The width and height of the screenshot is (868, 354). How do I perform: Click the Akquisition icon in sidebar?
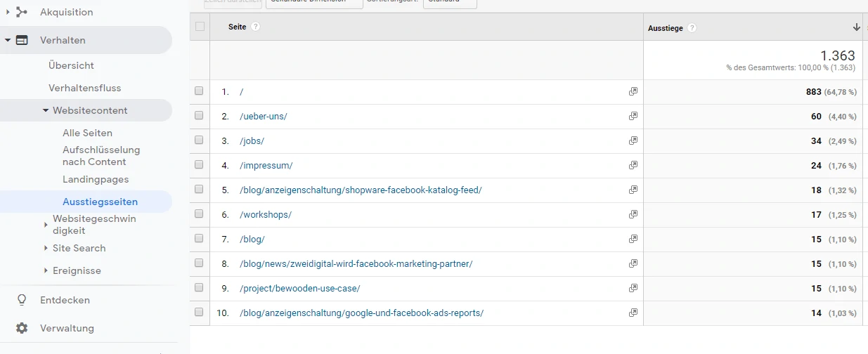pyautogui.click(x=22, y=12)
